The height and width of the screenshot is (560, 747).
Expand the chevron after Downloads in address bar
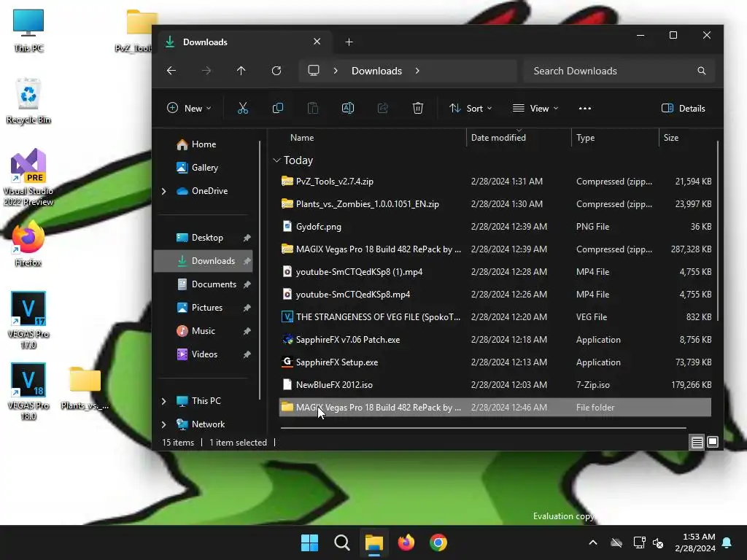(417, 71)
